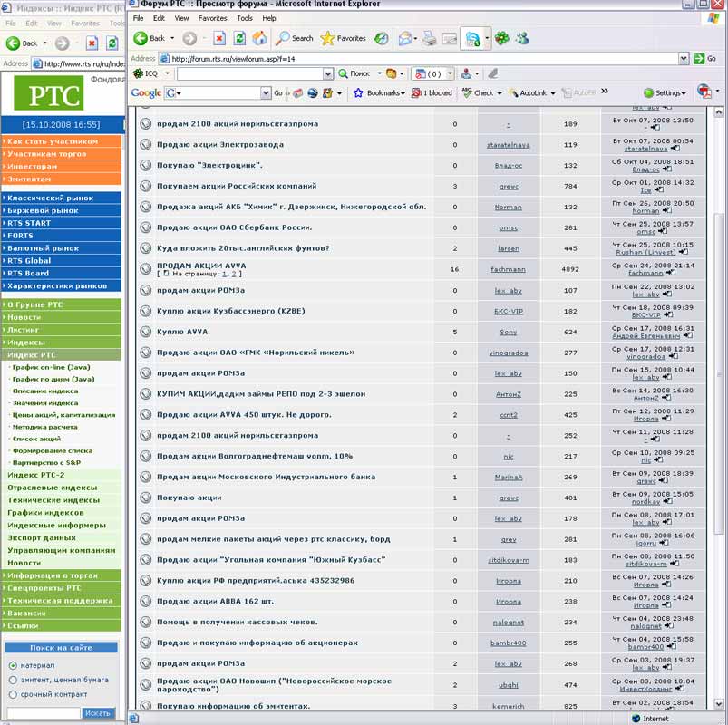Screen dimensions: 728x725
Task: Print the page with the printer icon
Action: [x=430, y=39]
